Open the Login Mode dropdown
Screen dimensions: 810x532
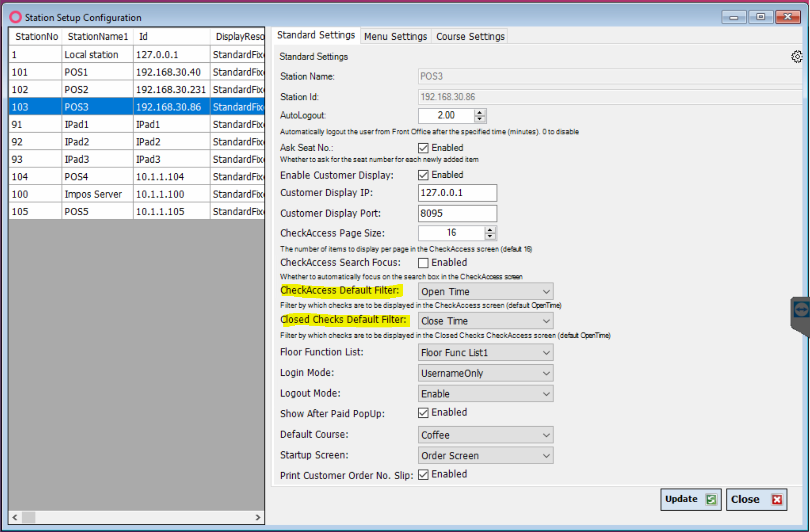coord(485,373)
